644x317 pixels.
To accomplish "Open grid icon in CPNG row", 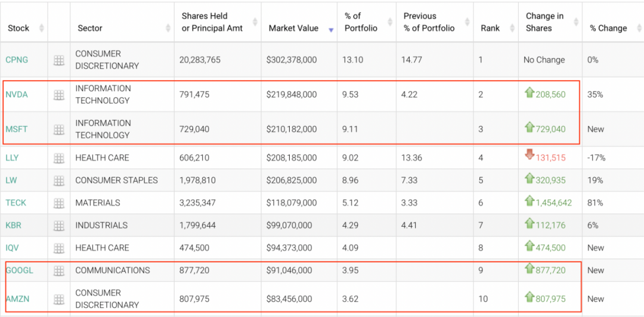I will (59, 60).
